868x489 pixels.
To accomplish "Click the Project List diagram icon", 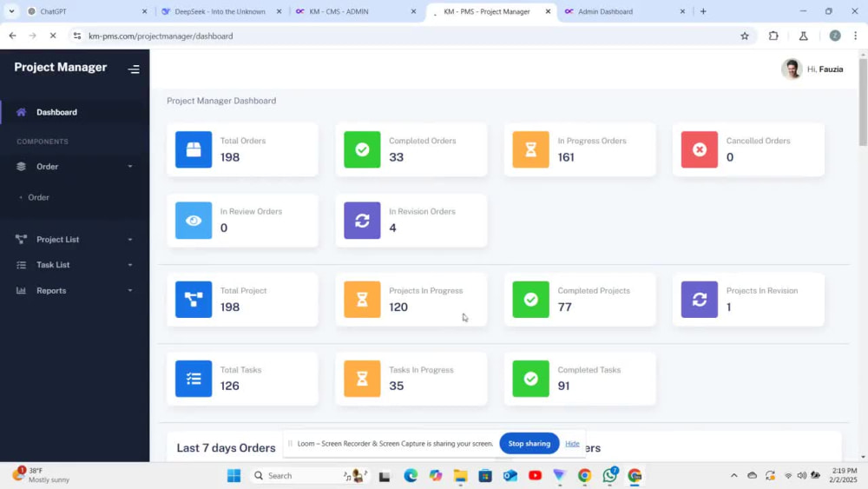I will pos(21,239).
